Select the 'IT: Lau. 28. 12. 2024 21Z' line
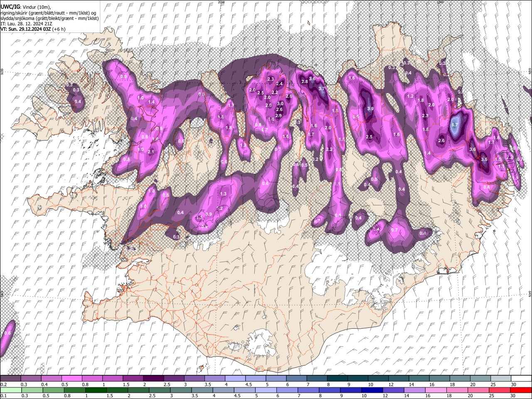Screen dimensions: 532x399 point(26,24)
